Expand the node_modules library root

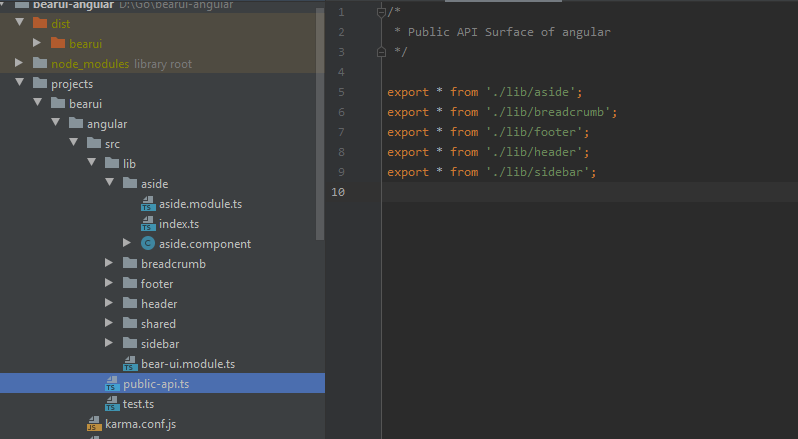pos(19,63)
